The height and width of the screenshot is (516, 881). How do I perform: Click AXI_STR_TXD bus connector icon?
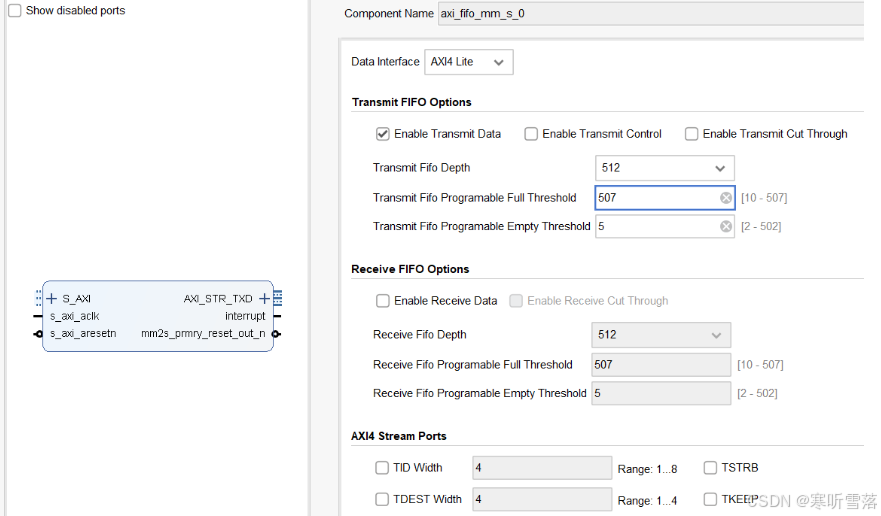[x=278, y=298]
